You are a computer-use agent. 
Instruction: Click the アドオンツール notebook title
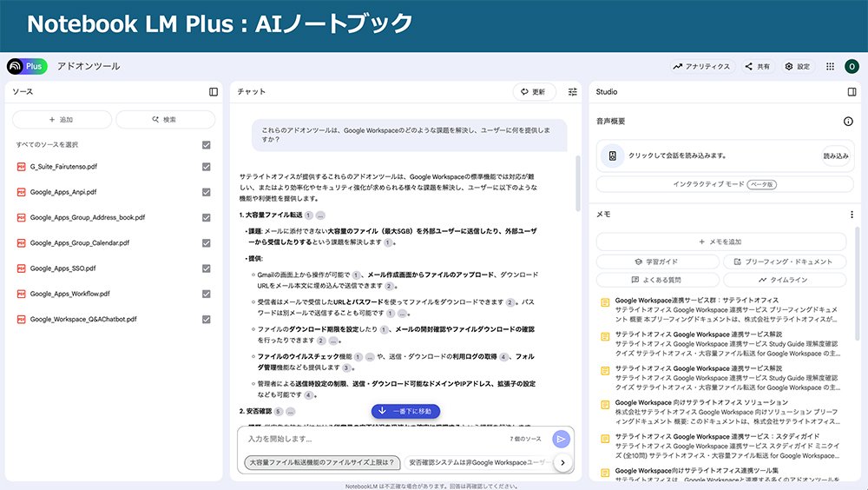point(89,67)
